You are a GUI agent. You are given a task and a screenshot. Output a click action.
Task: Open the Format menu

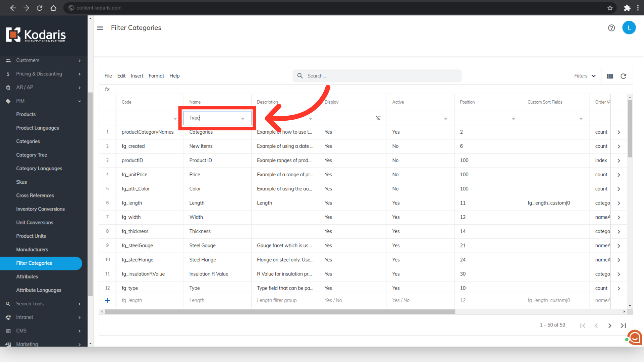[156, 76]
